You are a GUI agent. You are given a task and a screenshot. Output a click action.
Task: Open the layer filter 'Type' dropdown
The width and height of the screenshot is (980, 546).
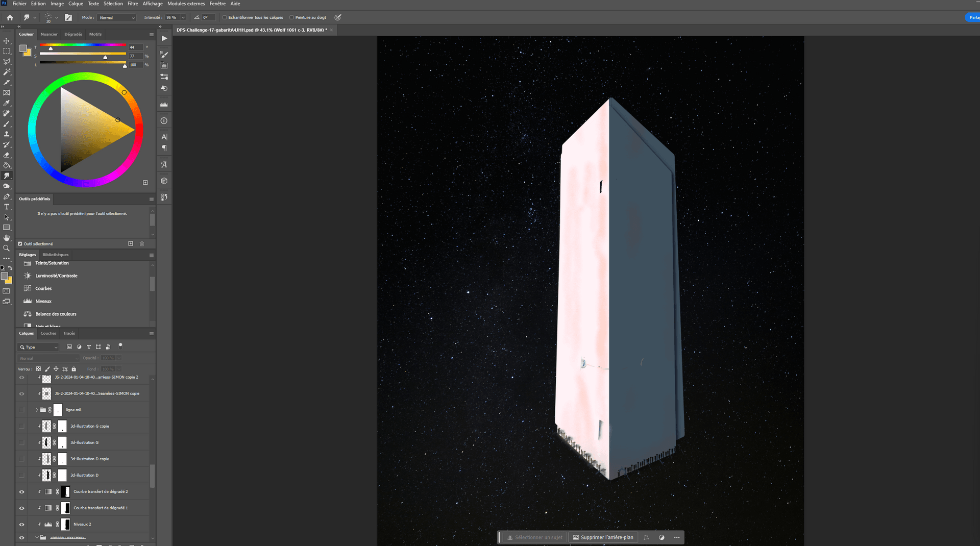[39, 348]
